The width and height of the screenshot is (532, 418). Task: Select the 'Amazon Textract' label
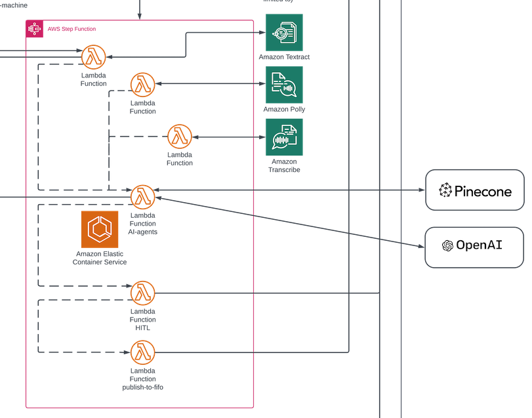pos(284,57)
